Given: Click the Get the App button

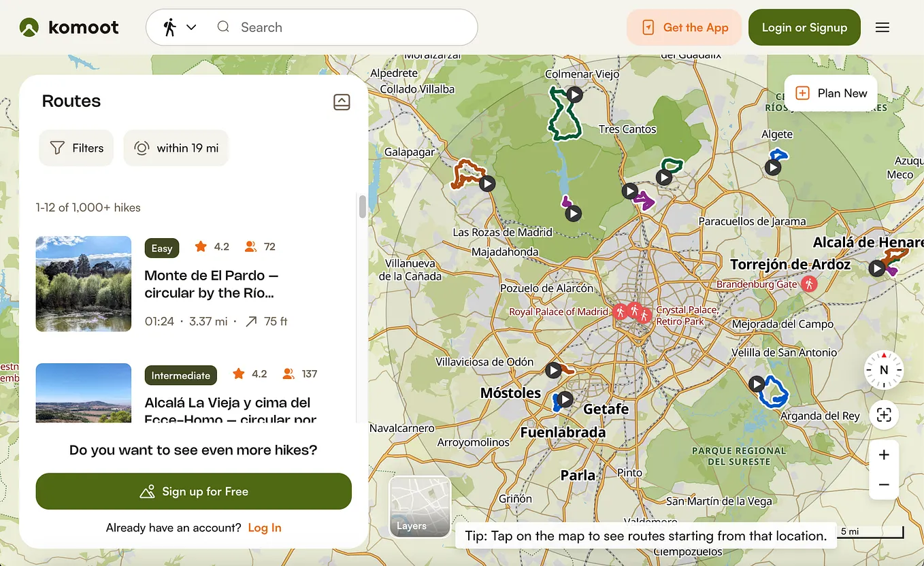Looking at the screenshot, I should click(x=684, y=27).
